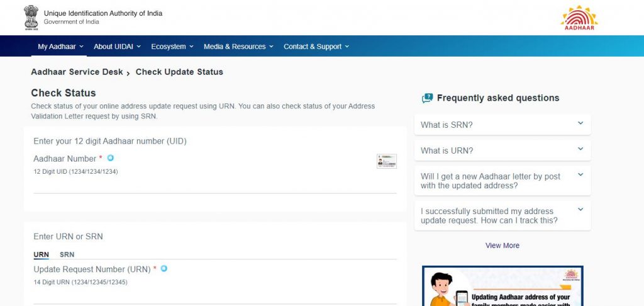Click info icon beside Aadhaar Number label
Viewport: 644px width, 306px height.
pyautogui.click(x=110, y=158)
